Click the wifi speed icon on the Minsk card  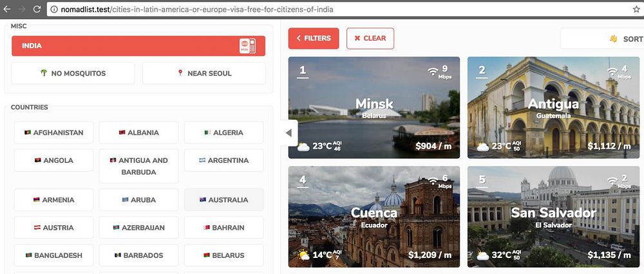pos(433,71)
